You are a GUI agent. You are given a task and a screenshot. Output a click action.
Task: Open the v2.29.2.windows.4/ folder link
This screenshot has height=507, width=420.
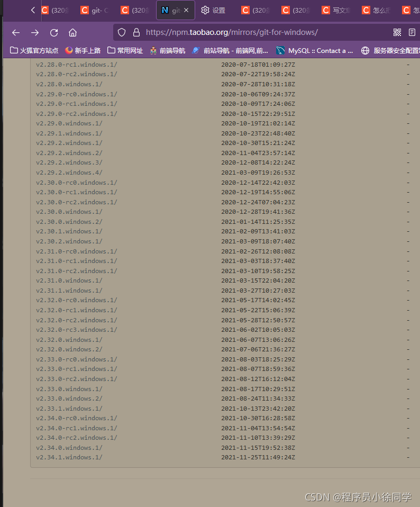pos(69,173)
